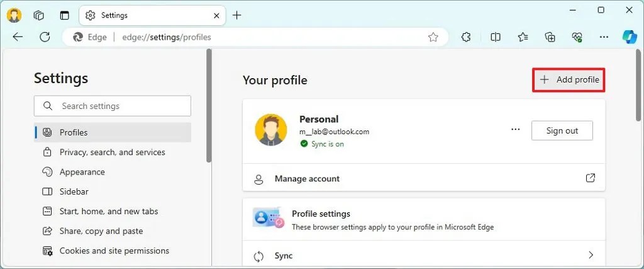Open Appearance settings
This screenshot has height=269, width=644.
click(113, 172)
